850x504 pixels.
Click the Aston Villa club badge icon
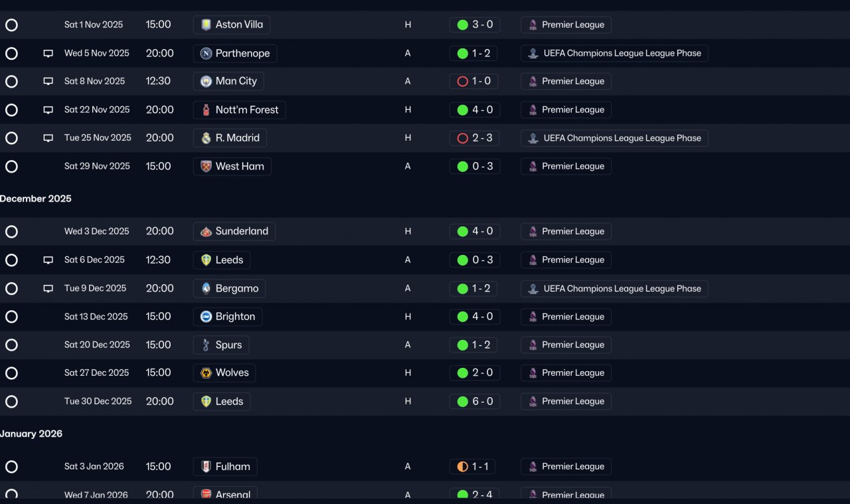pyautogui.click(x=206, y=25)
